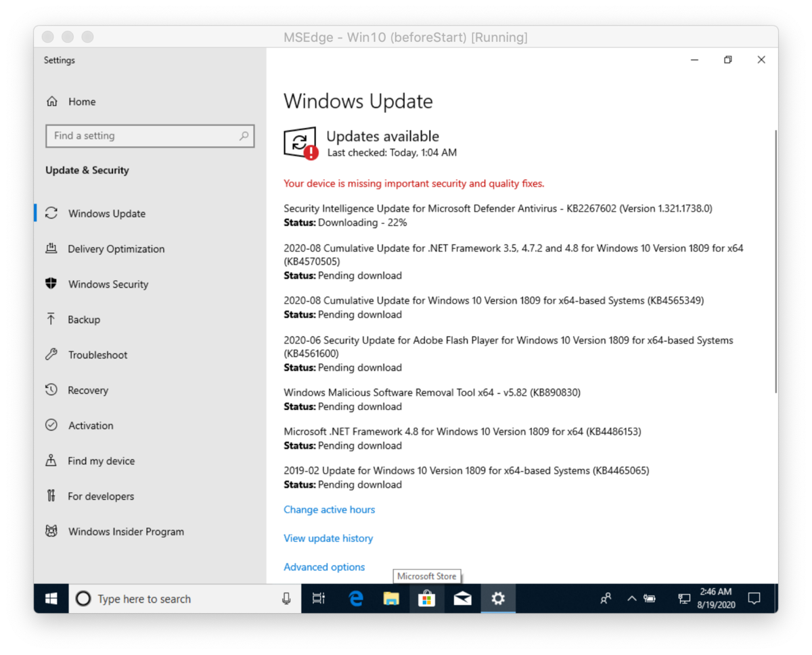Click the Security Intelligence Update KB2267602 text
Viewport: 812px width, 655px height.
[x=498, y=209]
